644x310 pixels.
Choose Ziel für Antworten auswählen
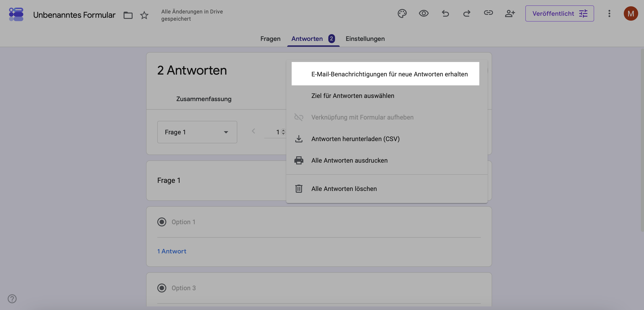click(387, 96)
